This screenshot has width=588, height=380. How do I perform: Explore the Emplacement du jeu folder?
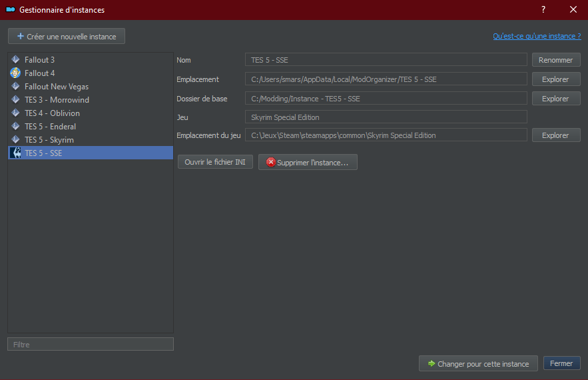(x=556, y=135)
